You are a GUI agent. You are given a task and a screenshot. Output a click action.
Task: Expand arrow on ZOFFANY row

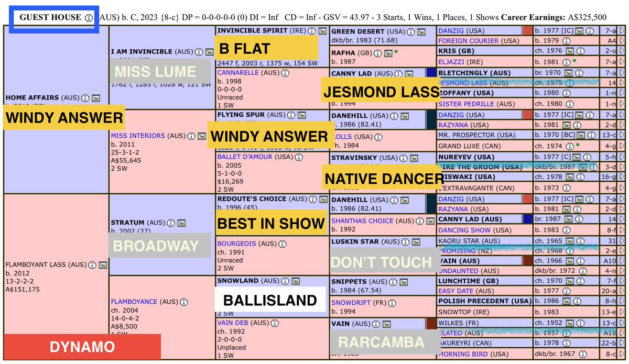[621, 93]
